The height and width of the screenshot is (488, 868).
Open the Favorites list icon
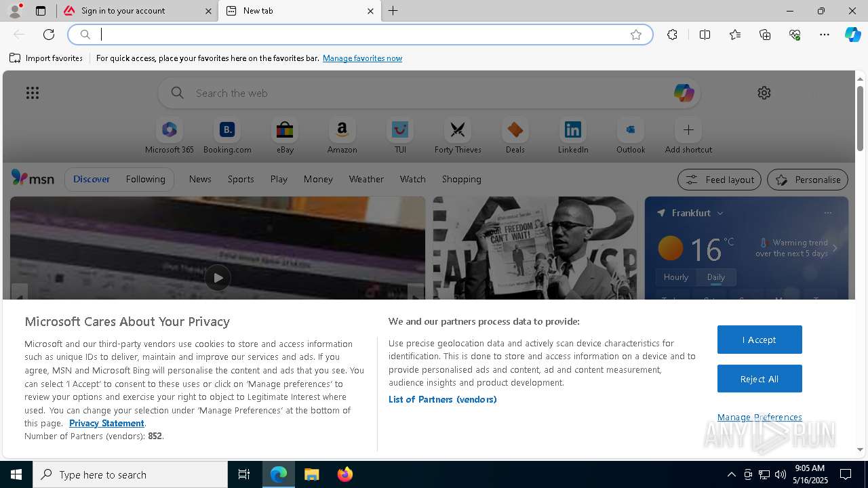[x=735, y=35]
